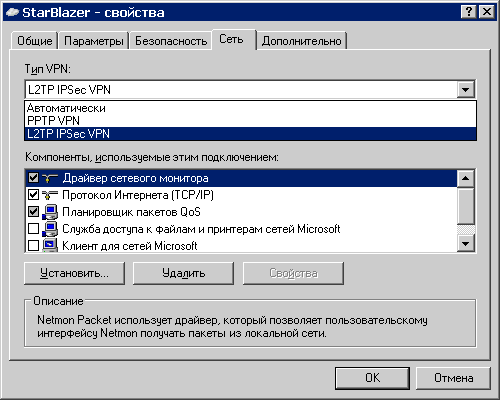The height and width of the screenshot is (400, 500).
Task: Open the Параметры tab
Action: [x=94, y=41]
